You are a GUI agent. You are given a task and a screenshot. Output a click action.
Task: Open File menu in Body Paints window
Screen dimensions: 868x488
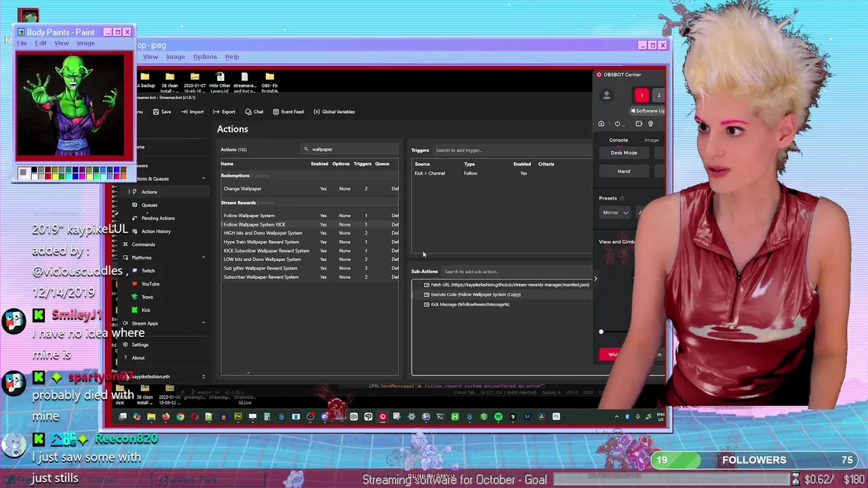[22, 43]
